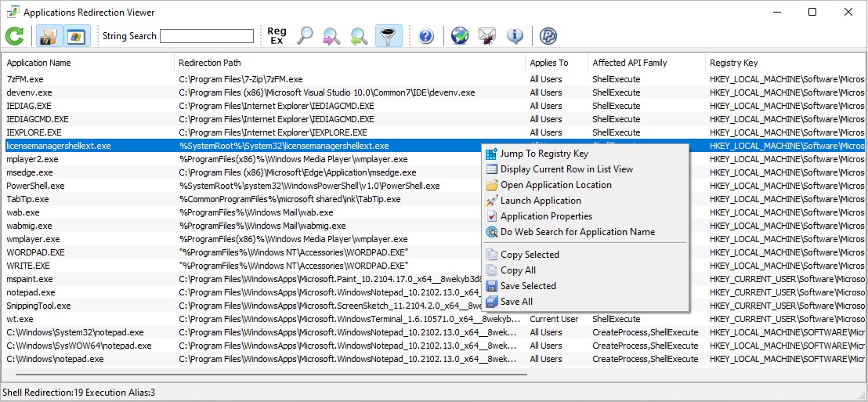
Task: Select the IEDIAG.EXE application name
Action: 28,106
